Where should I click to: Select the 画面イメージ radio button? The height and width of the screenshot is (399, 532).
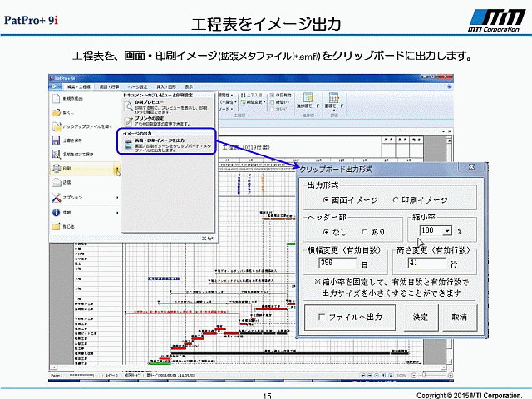(326, 200)
